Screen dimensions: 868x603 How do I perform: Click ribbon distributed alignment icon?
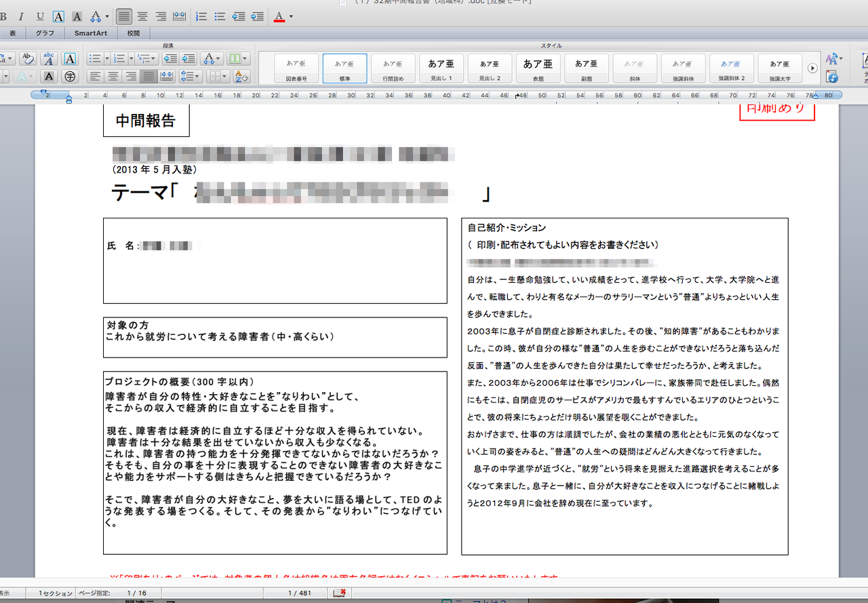(x=166, y=77)
